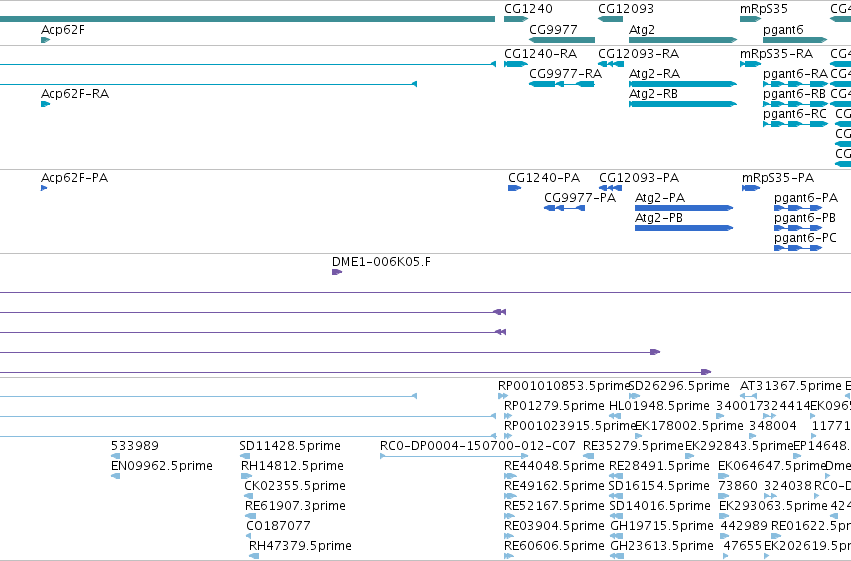This screenshot has height=561, width=851.
Task: Select the pgant6-RB transcript label
Action: [x=794, y=94]
